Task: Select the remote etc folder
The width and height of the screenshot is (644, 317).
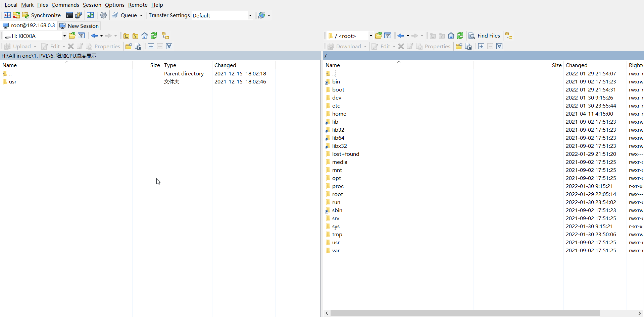Action: (336, 106)
